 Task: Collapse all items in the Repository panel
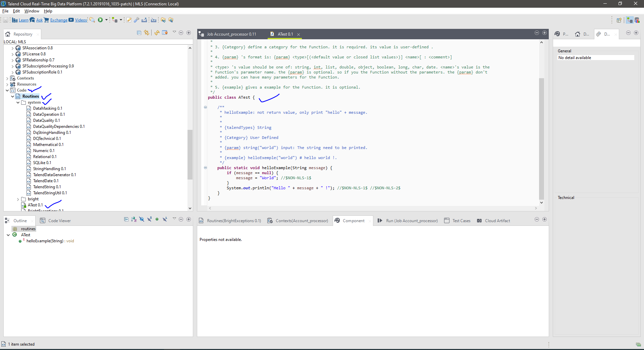pos(139,33)
